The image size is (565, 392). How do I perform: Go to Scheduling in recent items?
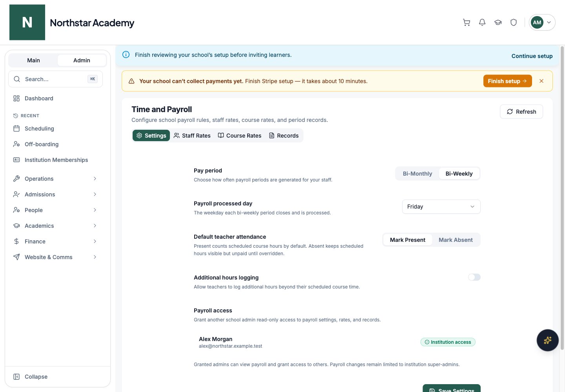(58, 129)
